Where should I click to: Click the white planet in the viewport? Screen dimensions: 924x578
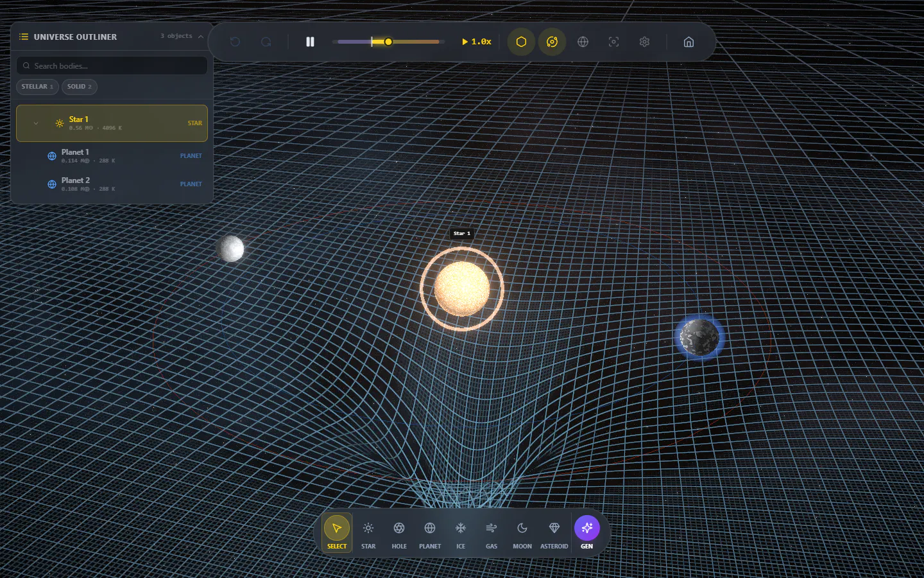click(x=230, y=249)
